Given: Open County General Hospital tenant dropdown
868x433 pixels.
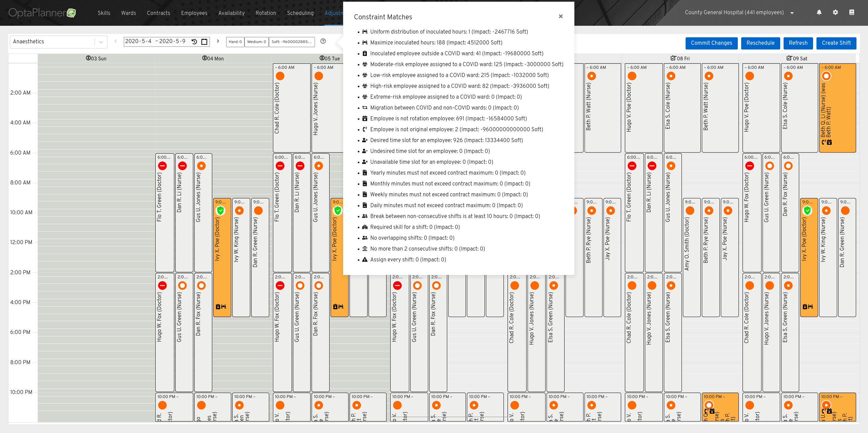Looking at the screenshot, I should point(792,13).
